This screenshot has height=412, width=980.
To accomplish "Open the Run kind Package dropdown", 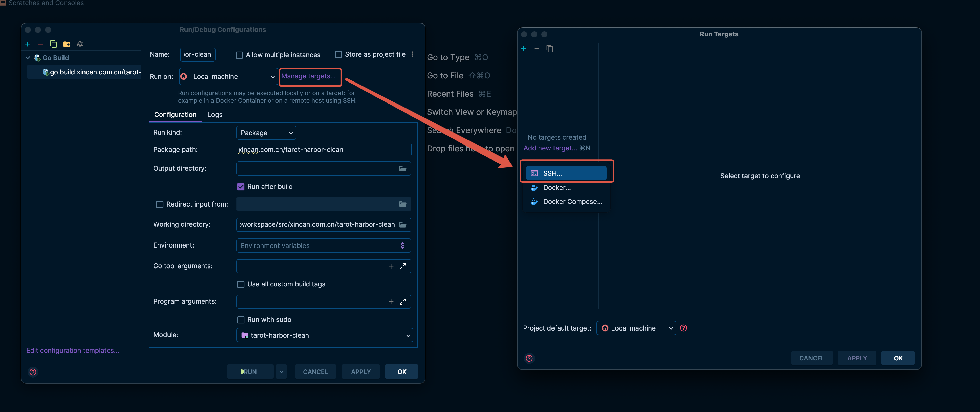I will point(266,133).
